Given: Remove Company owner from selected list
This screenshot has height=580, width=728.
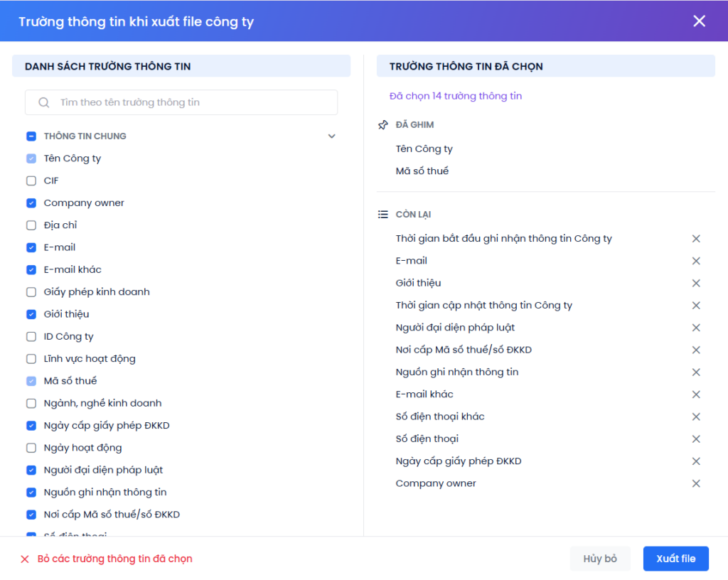Looking at the screenshot, I should pos(695,483).
